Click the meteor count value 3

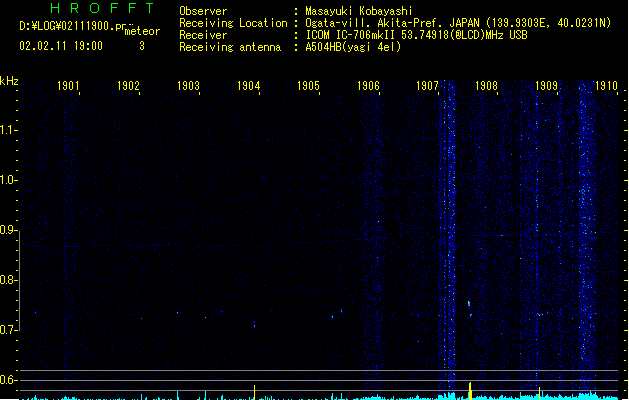[142, 46]
